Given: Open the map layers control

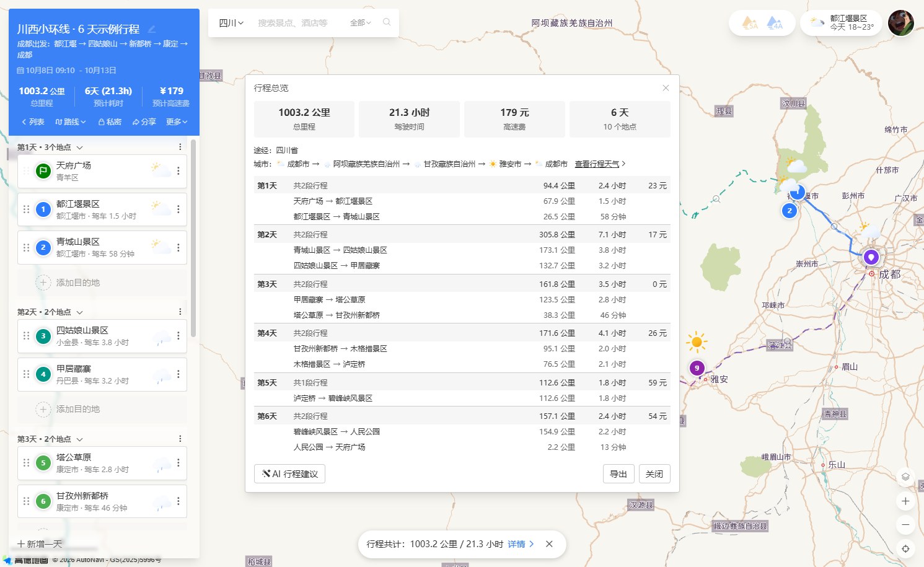Looking at the screenshot, I should click(905, 477).
